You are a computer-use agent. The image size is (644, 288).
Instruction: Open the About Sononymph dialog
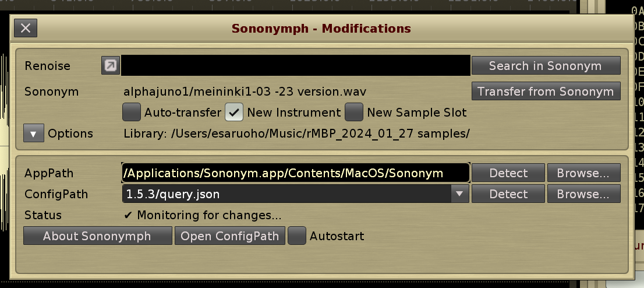coord(97,236)
